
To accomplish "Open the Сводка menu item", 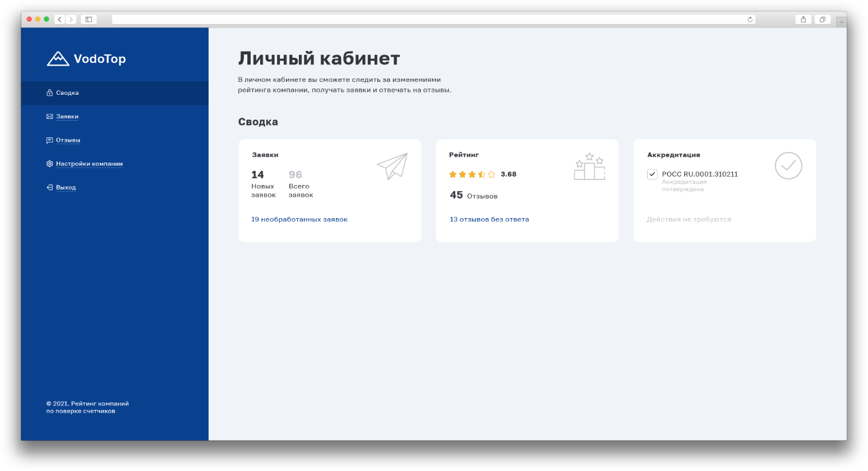I will click(x=115, y=93).
